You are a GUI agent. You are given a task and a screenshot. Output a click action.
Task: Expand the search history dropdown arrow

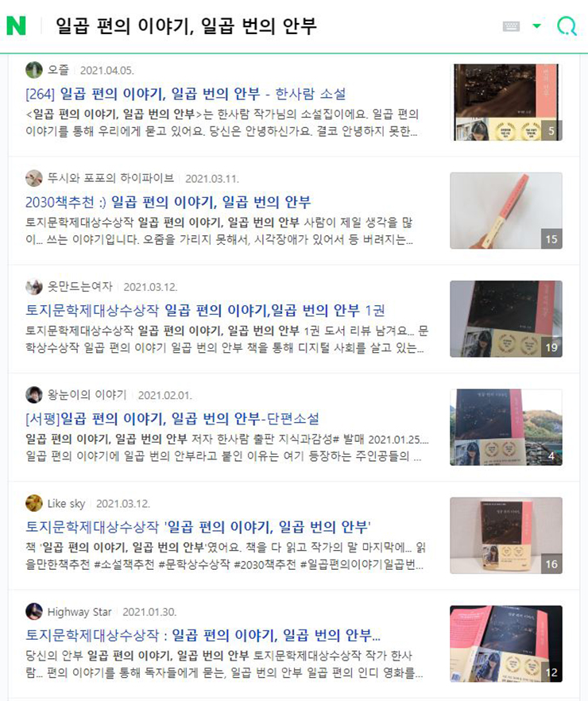pyautogui.click(x=537, y=26)
